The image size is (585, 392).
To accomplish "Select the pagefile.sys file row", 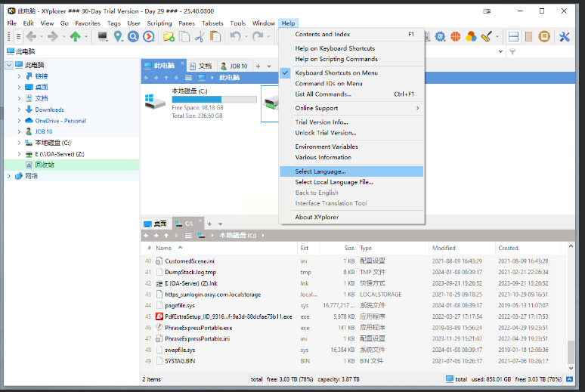I will click(x=353, y=305).
